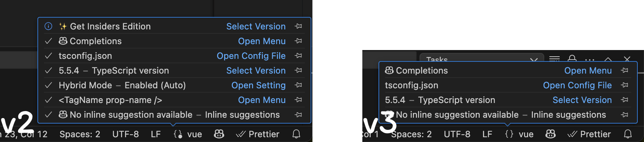Pin the TagName prop-name row
Image resolution: width=644 pixels, height=142 pixels.
tap(299, 100)
